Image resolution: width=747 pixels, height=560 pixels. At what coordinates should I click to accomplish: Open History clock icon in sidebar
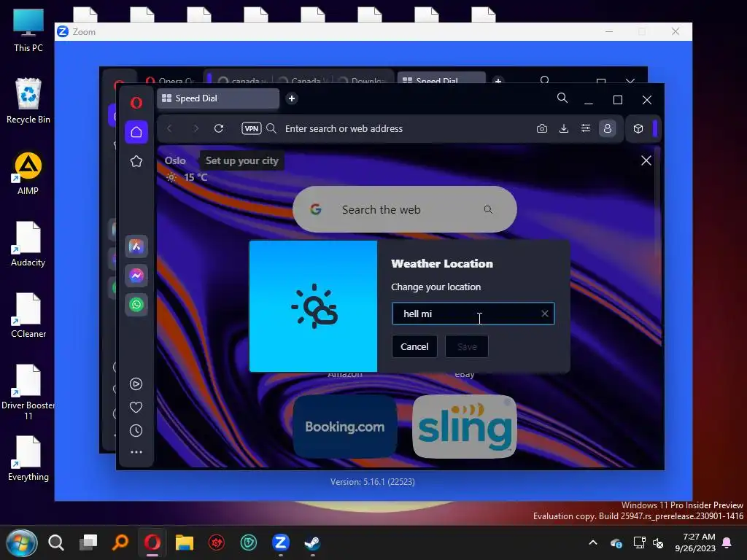click(136, 430)
